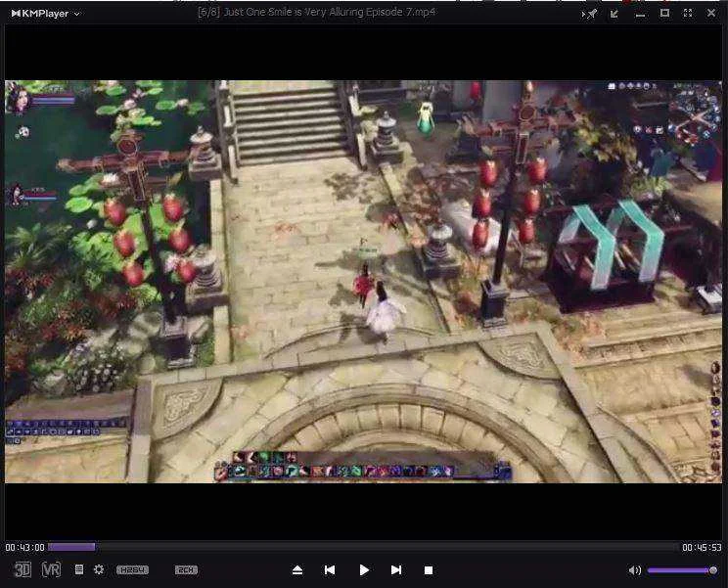Maximize the KMPlayer window
This screenshot has width=728, height=588.
pyautogui.click(x=664, y=14)
